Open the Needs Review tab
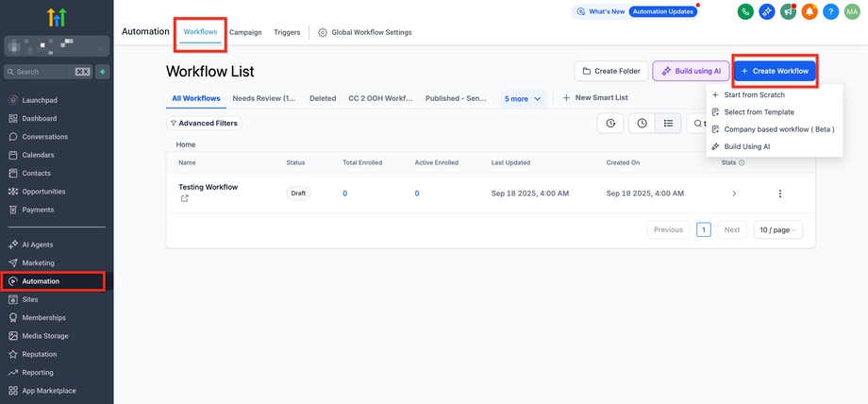 (x=263, y=98)
